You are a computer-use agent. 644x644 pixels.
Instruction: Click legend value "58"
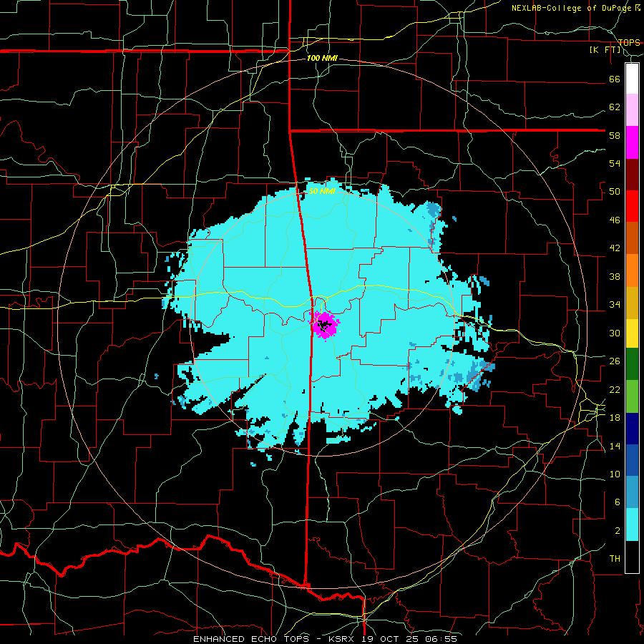pos(615,135)
